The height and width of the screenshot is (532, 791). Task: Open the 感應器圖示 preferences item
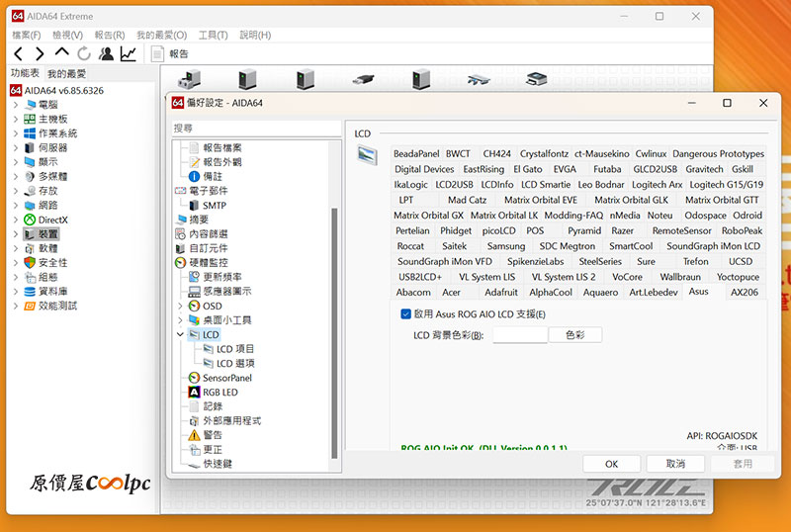[x=227, y=292]
